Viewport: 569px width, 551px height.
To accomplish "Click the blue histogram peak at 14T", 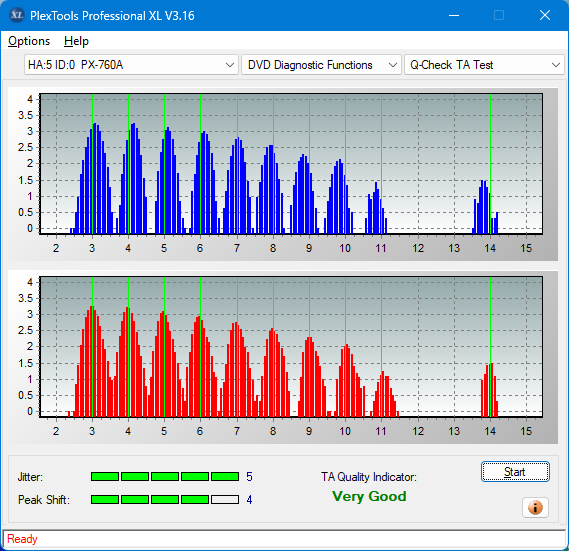I will [485, 207].
